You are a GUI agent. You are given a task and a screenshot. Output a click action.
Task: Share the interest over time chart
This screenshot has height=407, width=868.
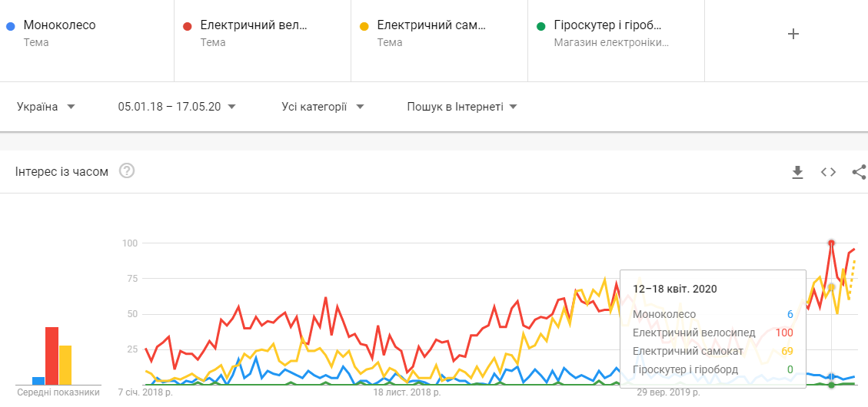(859, 172)
